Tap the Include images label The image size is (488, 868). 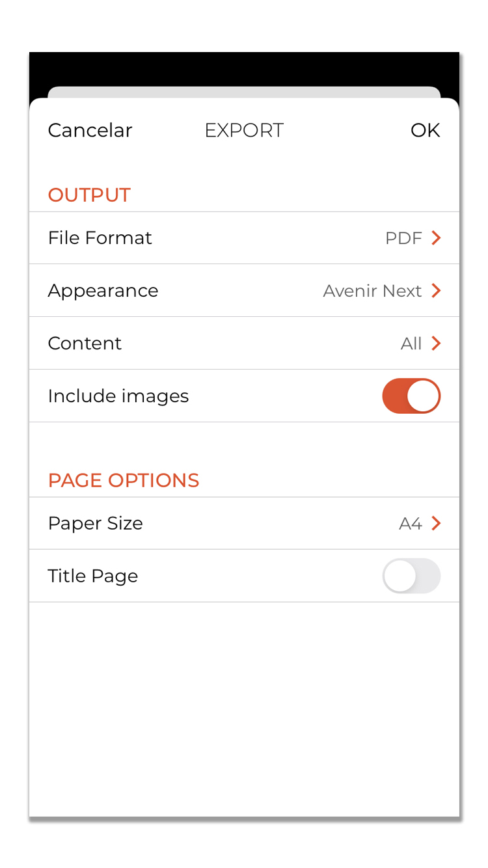tap(118, 396)
